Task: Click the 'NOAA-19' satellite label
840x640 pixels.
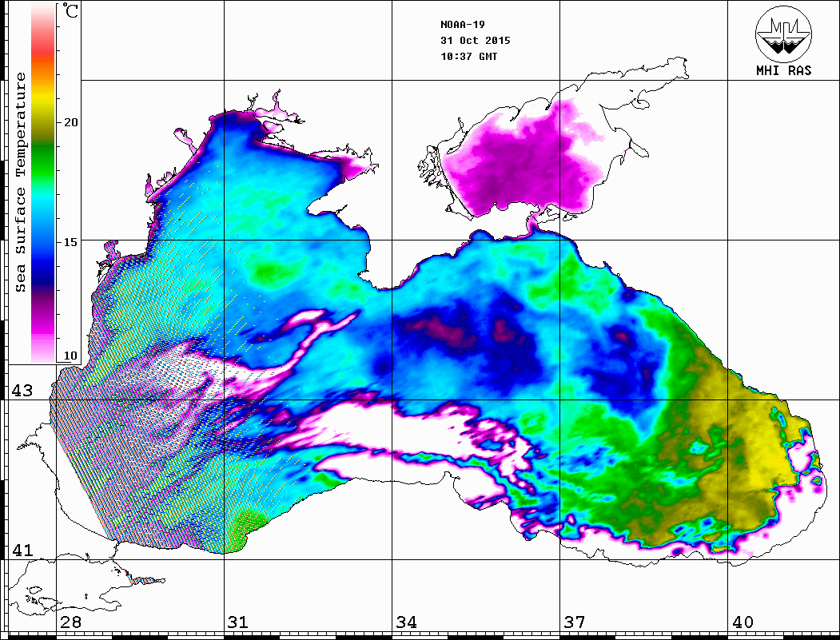Action: tap(463, 25)
